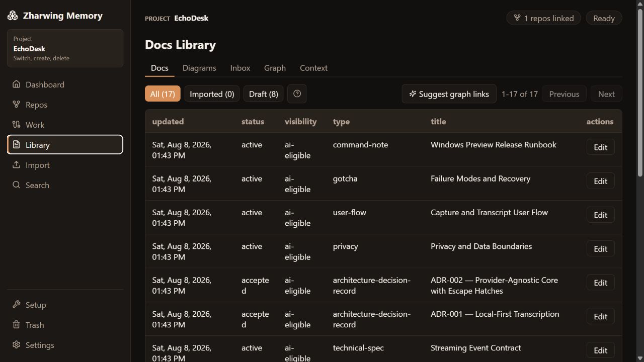644x362 pixels.
Task: Open Settings via its gear icon
Action: click(17, 345)
